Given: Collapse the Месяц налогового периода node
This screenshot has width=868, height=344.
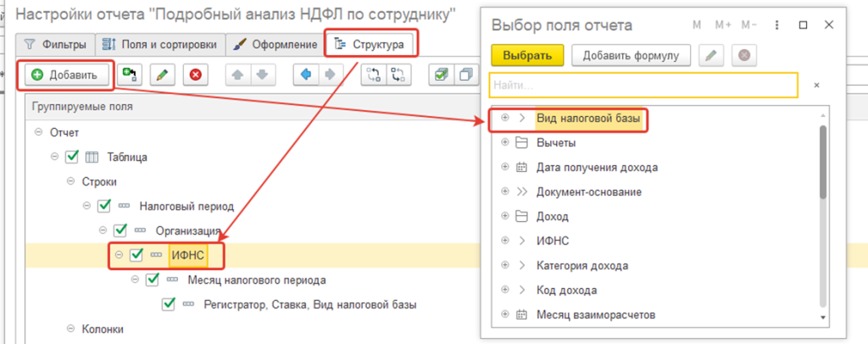Looking at the screenshot, I should tap(135, 280).
